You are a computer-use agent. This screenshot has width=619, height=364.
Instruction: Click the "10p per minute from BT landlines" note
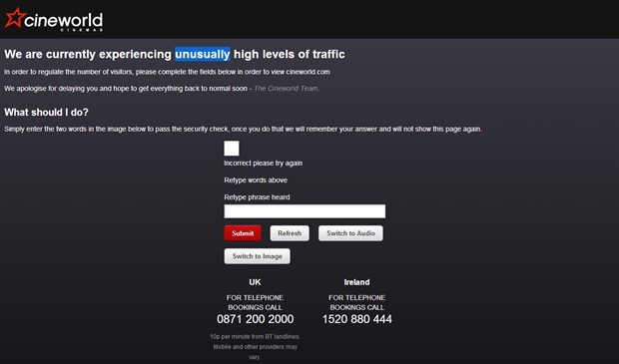[x=255, y=336]
